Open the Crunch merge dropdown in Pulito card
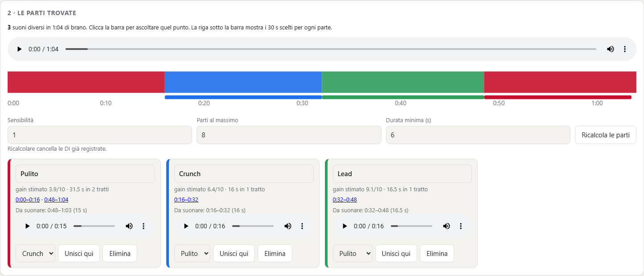The height and width of the screenshot is (276, 644). click(35, 253)
